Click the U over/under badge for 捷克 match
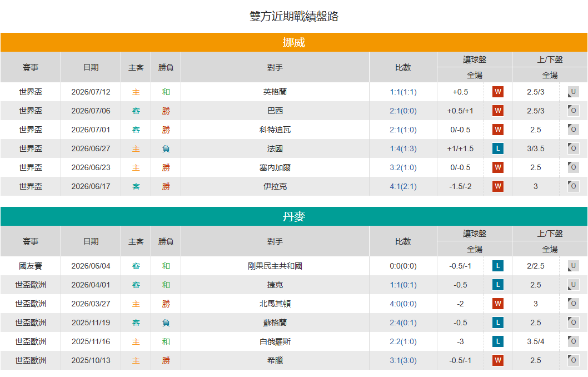This screenshot has width=588, height=377. 574,285
